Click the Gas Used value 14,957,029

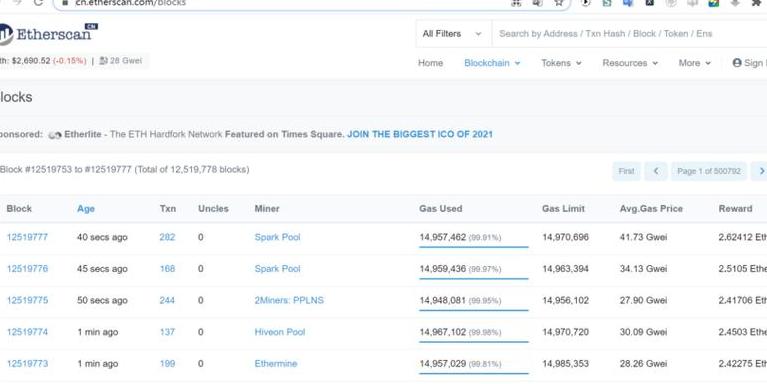click(443, 363)
